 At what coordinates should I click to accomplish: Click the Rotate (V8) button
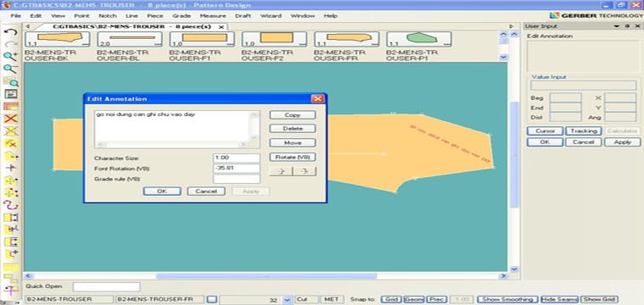(x=292, y=158)
